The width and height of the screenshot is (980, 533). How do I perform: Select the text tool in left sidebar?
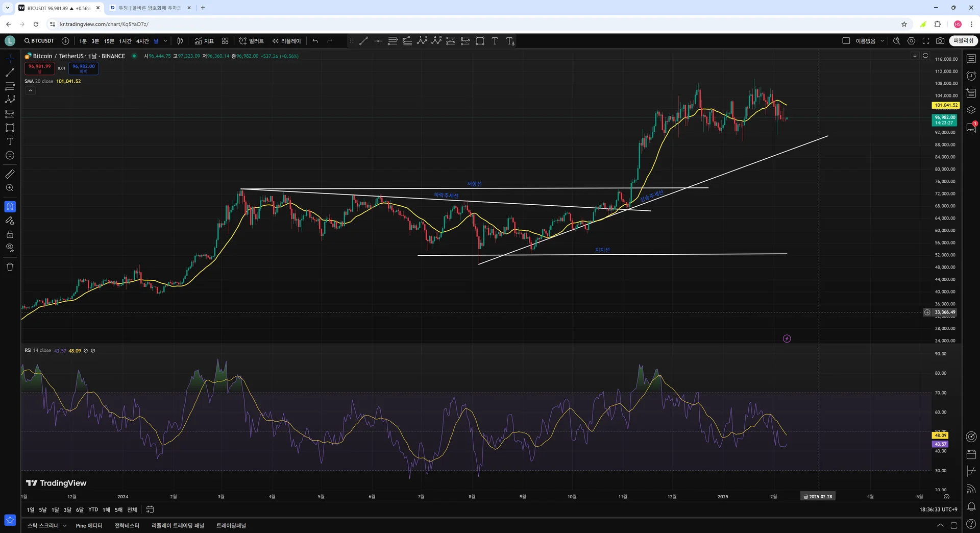coord(10,141)
